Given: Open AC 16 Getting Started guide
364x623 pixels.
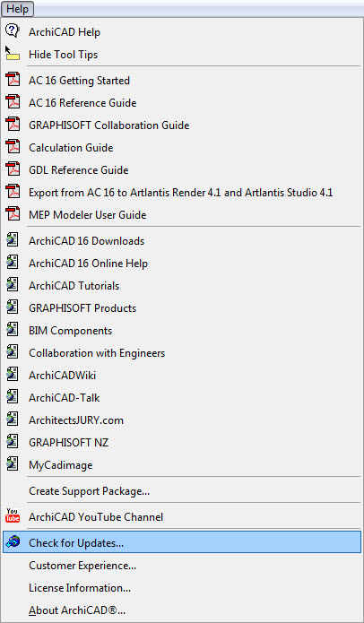Looking at the screenshot, I should [x=182, y=81].
